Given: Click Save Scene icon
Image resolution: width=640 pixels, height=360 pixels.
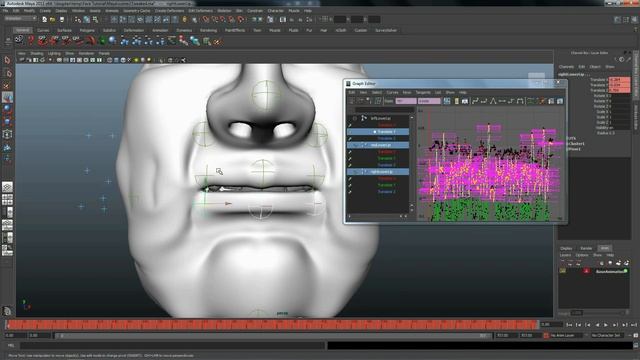Looking at the screenshot, I should 62,19.
